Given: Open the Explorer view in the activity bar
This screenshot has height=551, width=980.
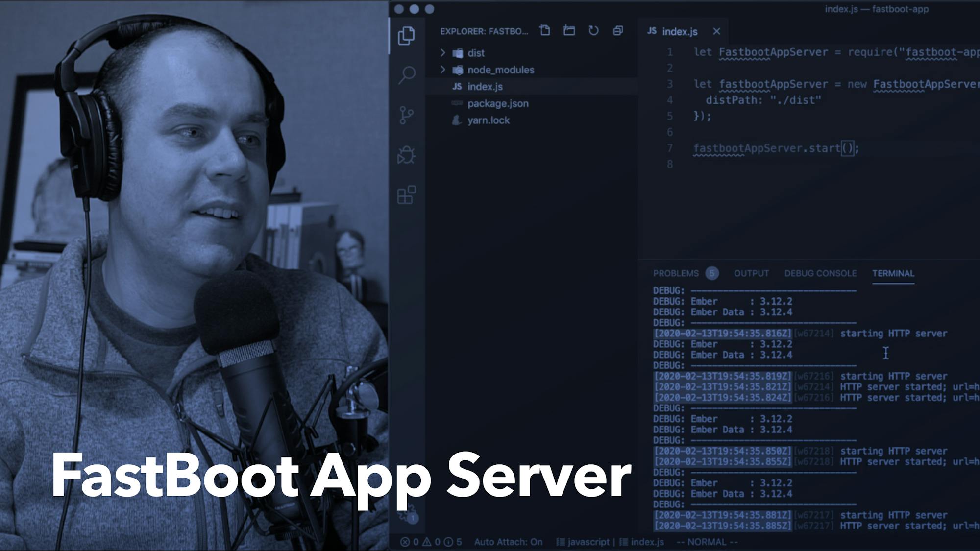Looking at the screenshot, I should (406, 35).
